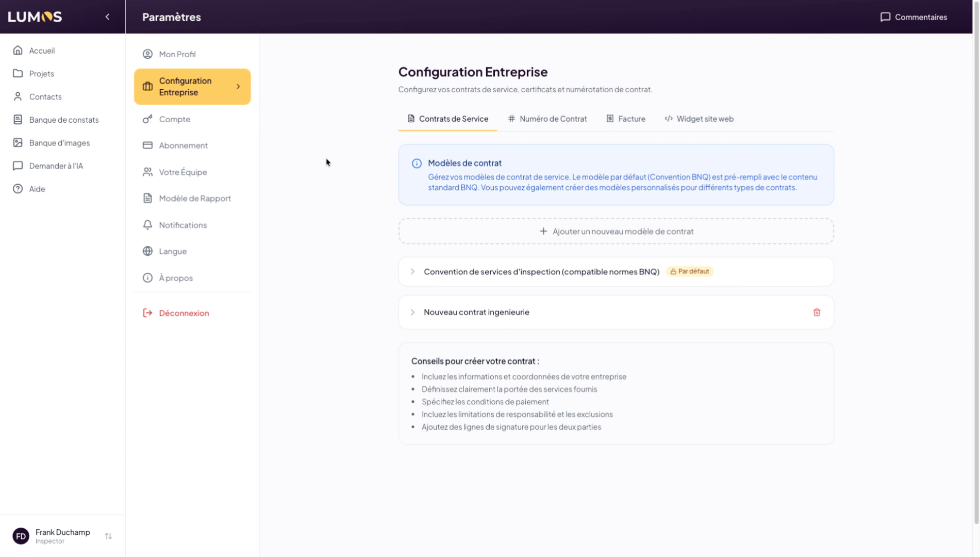The image size is (980, 557).
Task: Open the Commentaires feedback panel
Action: pyautogui.click(x=913, y=17)
